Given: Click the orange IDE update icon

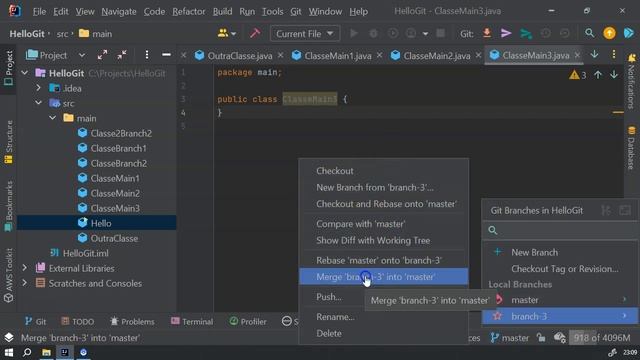Looking at the screenshot, I should (609, 33).
